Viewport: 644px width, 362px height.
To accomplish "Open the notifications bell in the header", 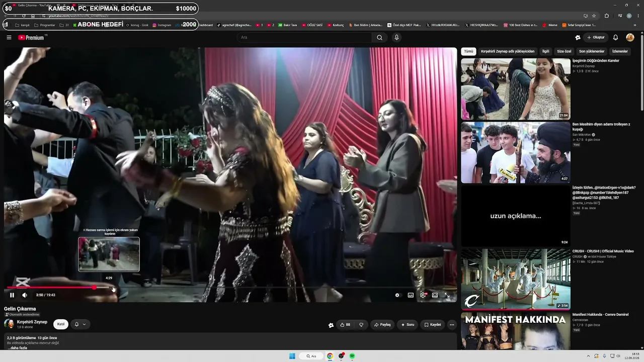I will point(615,37).
